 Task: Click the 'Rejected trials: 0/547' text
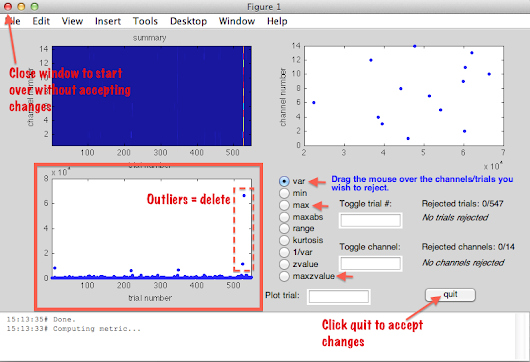[462, 204]
